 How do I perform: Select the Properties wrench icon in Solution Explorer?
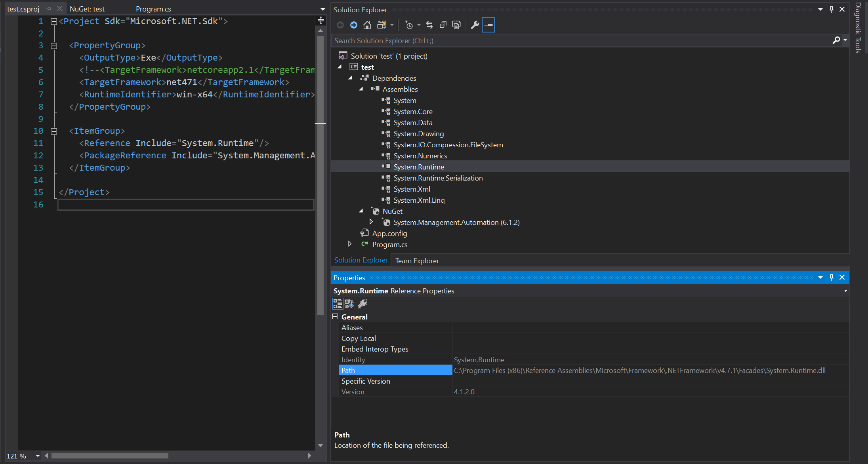475,25
